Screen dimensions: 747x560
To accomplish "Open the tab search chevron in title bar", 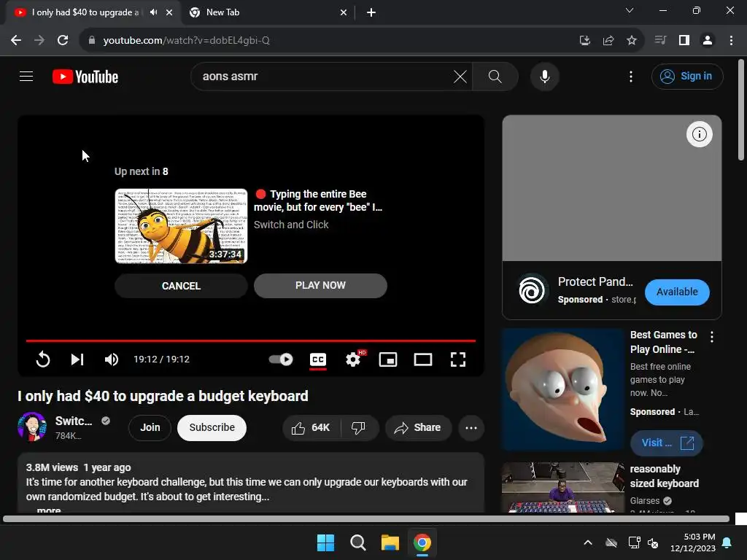I will point(630,10).
